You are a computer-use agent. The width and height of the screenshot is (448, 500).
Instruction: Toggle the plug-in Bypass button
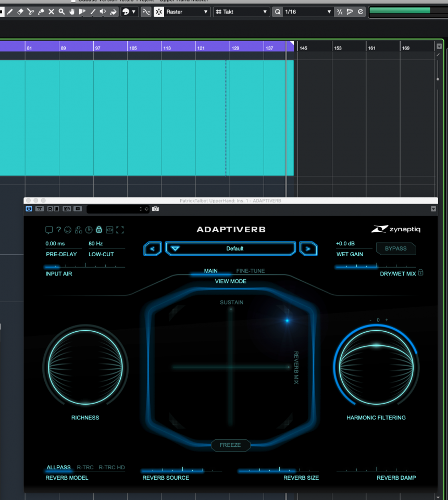click(x=40, y=209)
